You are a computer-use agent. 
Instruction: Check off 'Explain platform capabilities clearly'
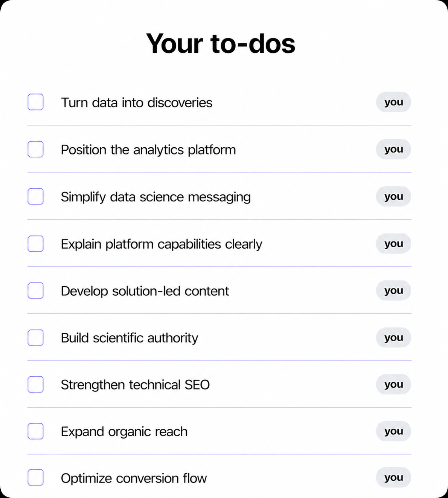click(x=35, y=243)
